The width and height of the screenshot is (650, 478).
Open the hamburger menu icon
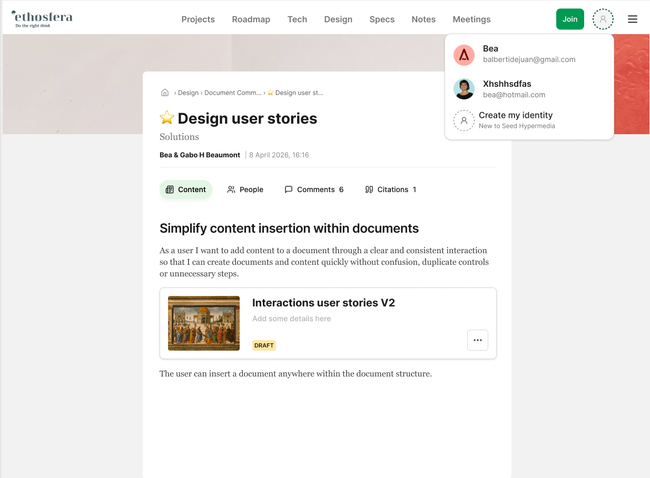(632, 19)
